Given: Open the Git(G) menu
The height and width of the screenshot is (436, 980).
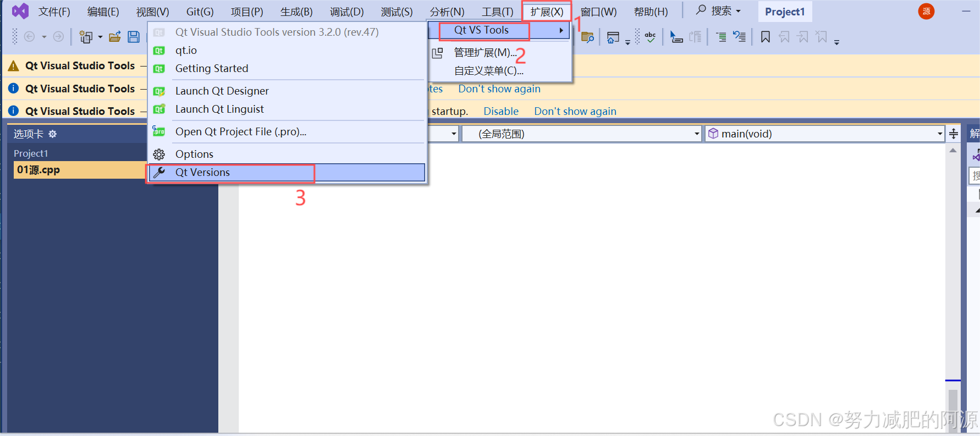Looking at the screenshot, I should (x=200, y=12).
